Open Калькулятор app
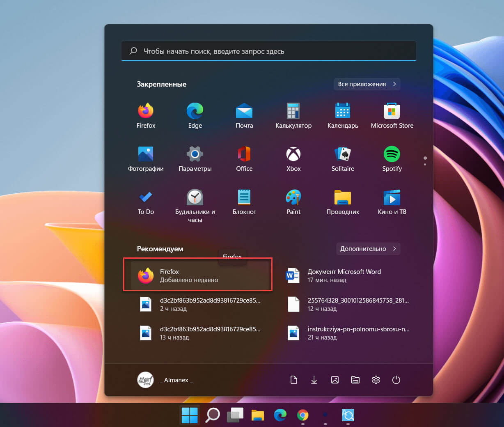Image resolution: width=504 pixels, height=427 pixels. pyautogui.click(x=293, y=116)
